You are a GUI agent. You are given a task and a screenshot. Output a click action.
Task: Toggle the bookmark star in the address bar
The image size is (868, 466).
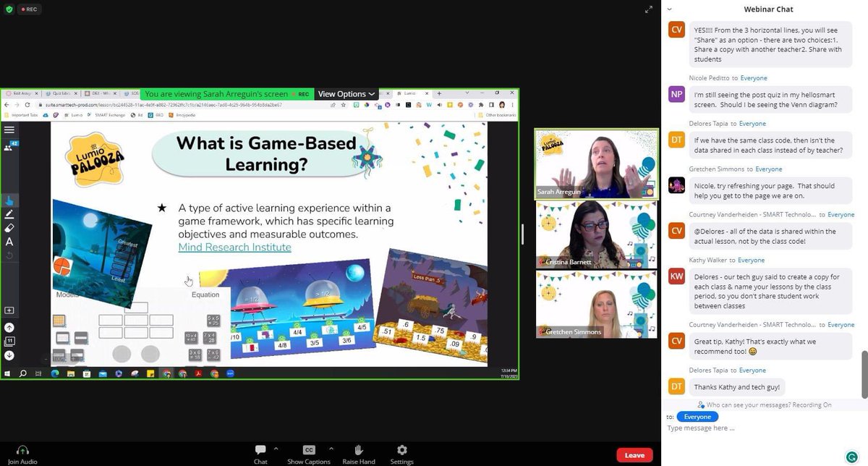click(x=344, y=104)
